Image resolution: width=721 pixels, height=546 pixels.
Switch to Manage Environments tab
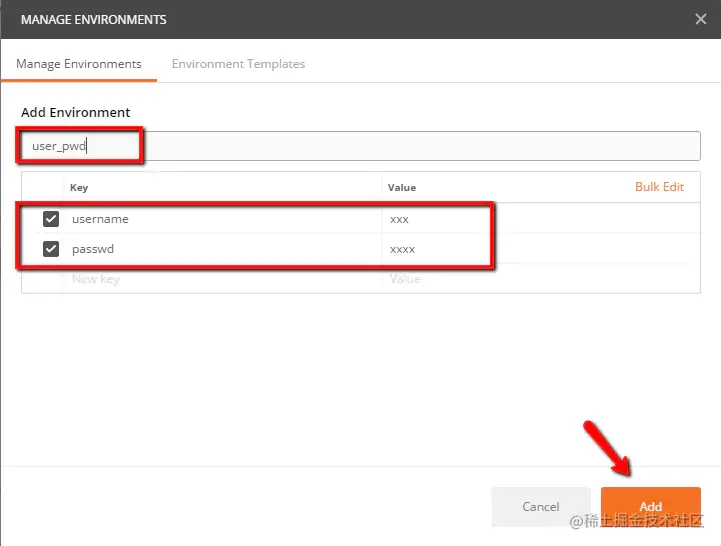[79, 64]
